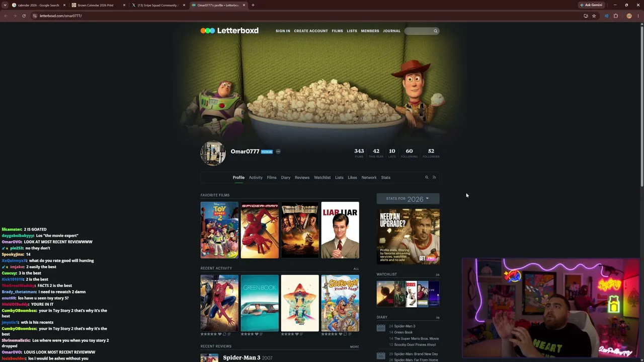Open LISTS in the Letterboxd header menu
Image resolution: width=644 pixels, height=362 pixels.
coord(352,31)
